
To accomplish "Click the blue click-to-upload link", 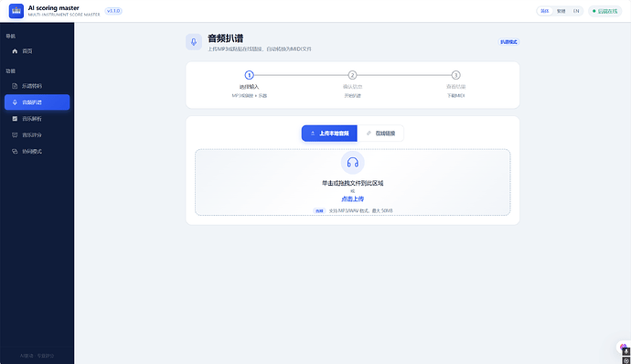I will (352, 198).
